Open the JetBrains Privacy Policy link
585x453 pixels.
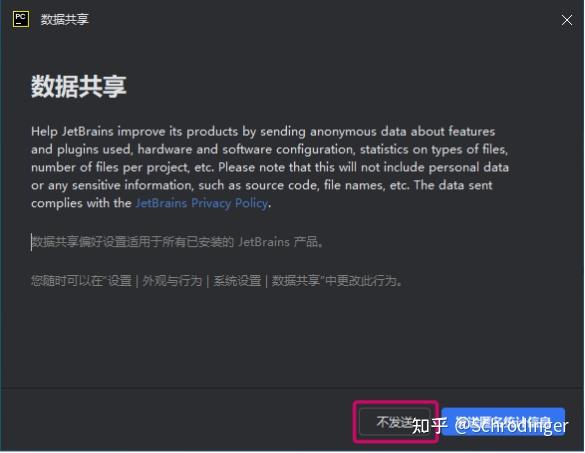point(201,203)
